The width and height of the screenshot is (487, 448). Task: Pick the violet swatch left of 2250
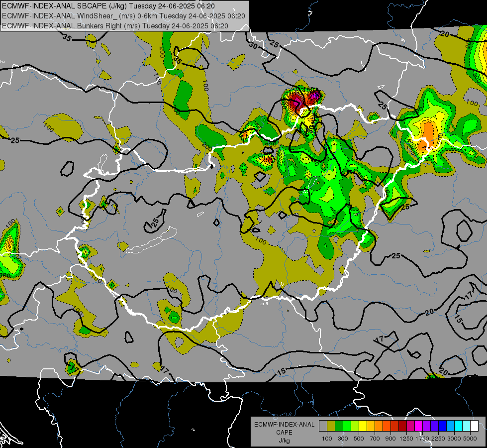tap(434, 426)
